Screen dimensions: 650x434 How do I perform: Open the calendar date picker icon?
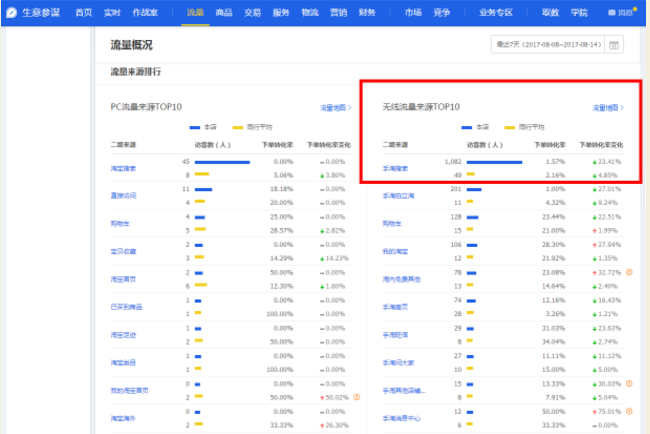[x=614, y=45]
